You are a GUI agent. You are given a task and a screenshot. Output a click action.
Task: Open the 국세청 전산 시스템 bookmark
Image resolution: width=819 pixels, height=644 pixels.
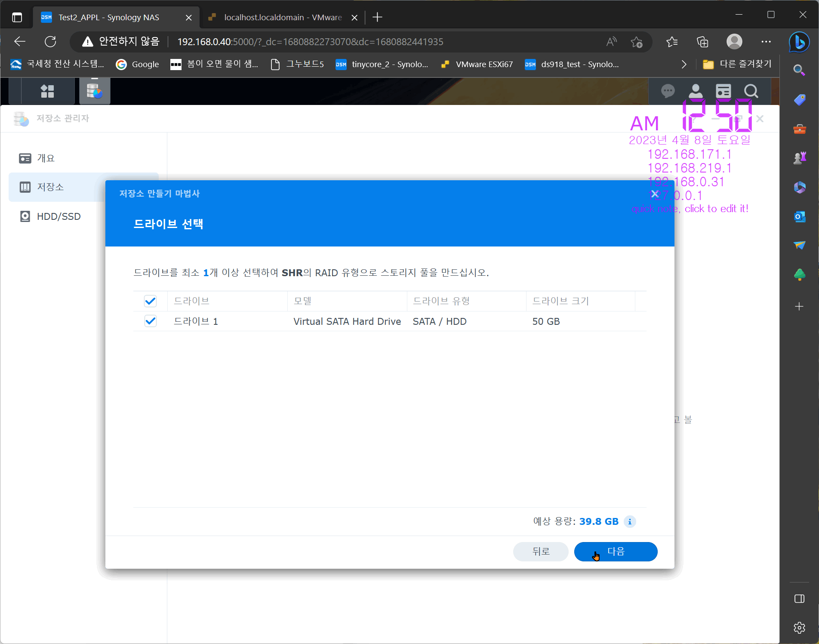coord(57,64)
